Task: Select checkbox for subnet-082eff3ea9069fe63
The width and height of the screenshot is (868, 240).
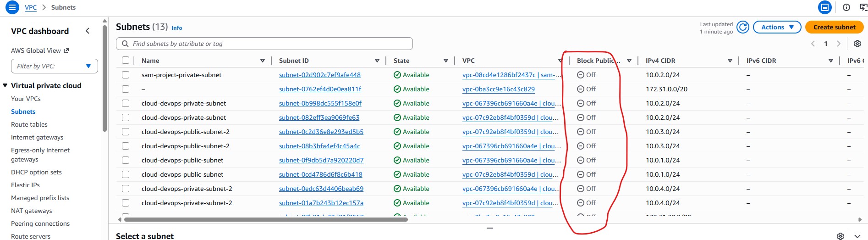Action: [x=126, y=117]
